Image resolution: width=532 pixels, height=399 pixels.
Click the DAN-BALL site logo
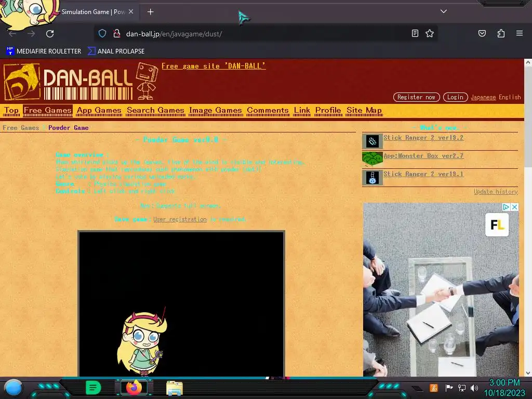(x=68, y=82)
